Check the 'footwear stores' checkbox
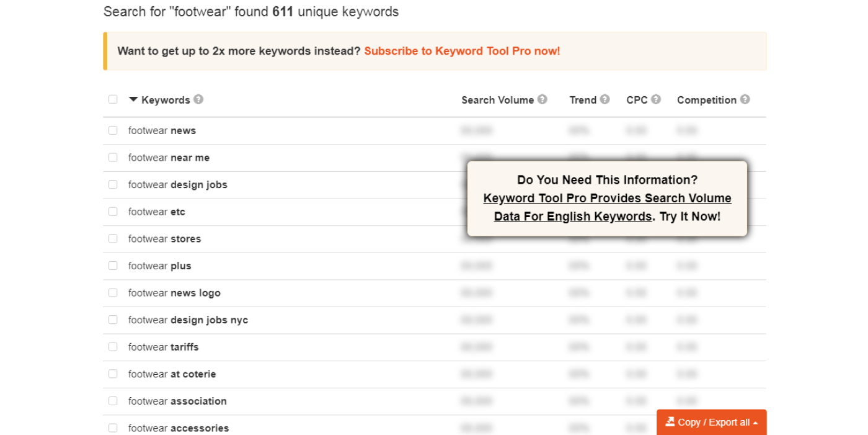This screenshot has width=868, height=435. pos(113,239)
